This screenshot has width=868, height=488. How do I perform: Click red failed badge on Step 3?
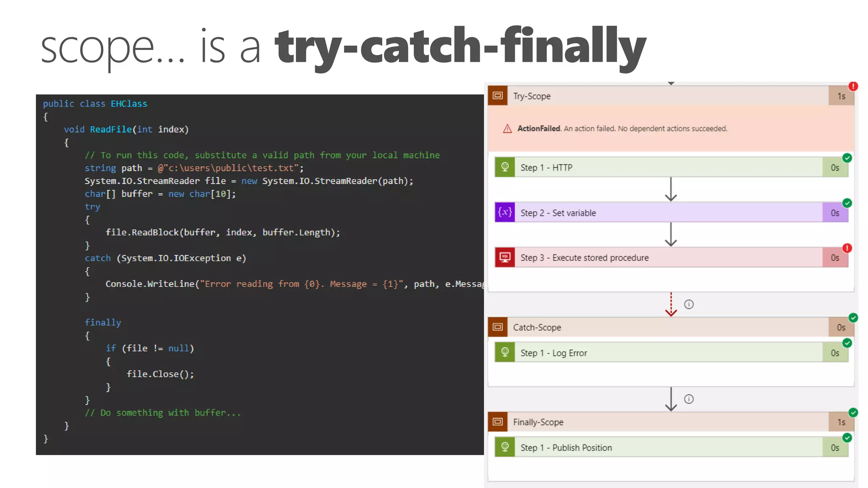[847, 248]
